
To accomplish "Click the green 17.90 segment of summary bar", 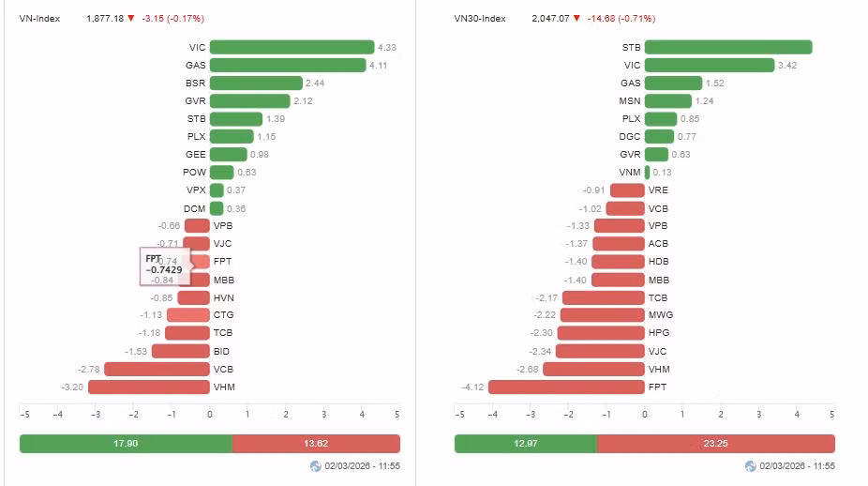I will (127, 444).
